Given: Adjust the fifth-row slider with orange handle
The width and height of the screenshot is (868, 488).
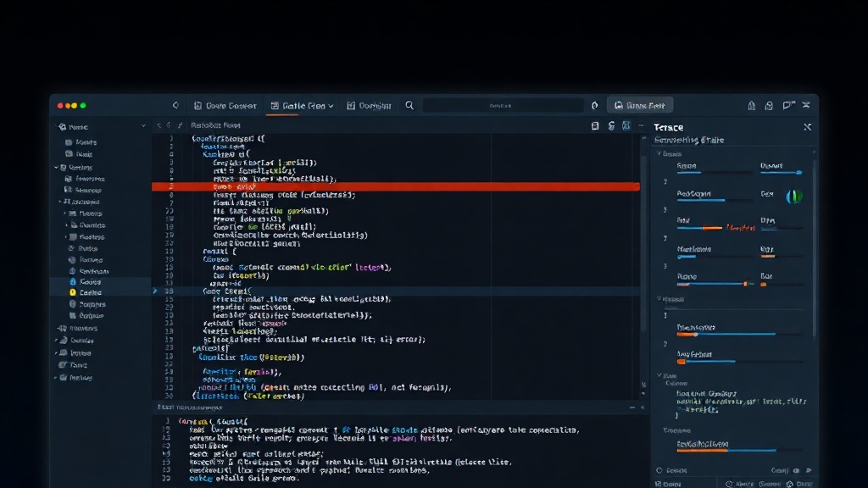Looking at the screenshot, I should pyautogui.click(x=715, y=284).
